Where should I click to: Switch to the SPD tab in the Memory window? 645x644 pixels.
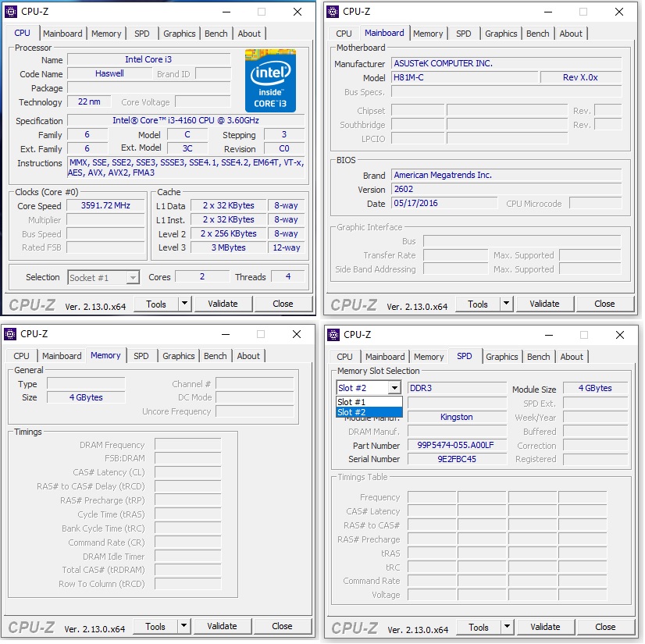click(141, 356)
